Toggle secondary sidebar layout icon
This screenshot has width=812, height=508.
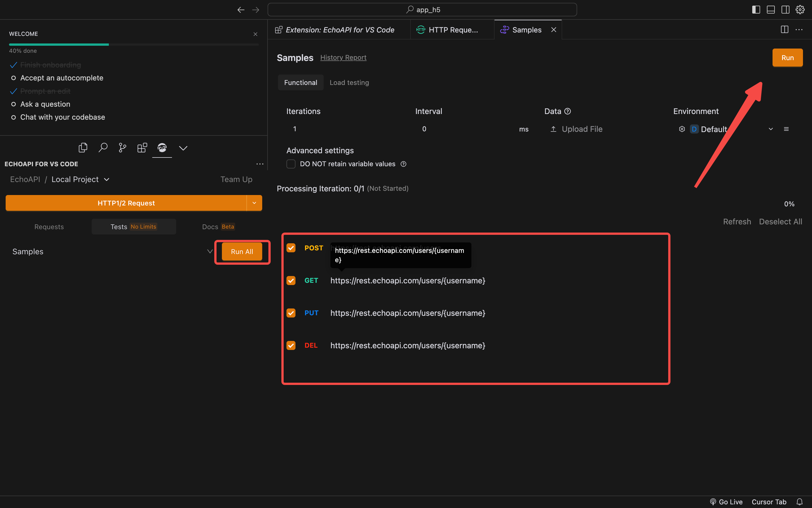click(785, 10)
